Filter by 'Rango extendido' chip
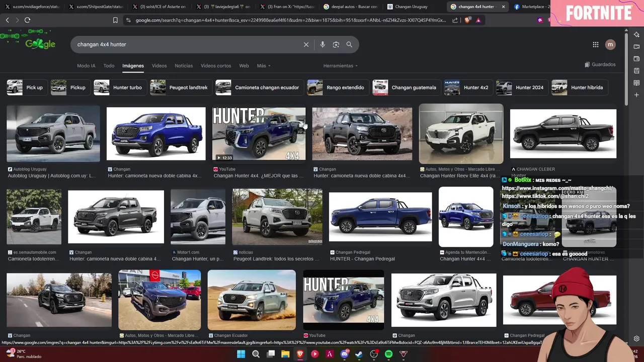Viewport: 644px width, 362px height. point(339,87)
